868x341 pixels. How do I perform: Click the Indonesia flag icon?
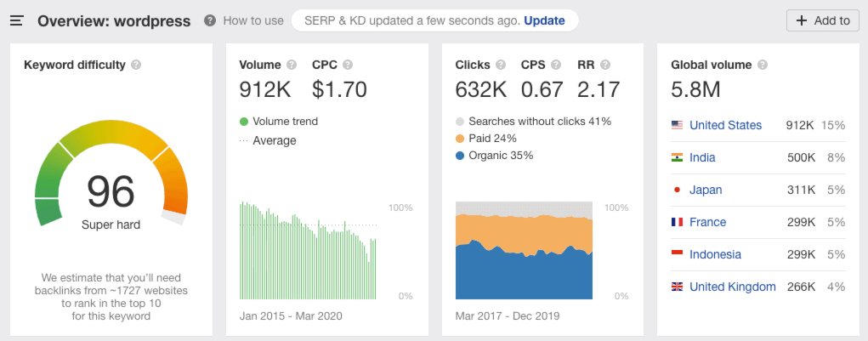[x=677, y=254]
